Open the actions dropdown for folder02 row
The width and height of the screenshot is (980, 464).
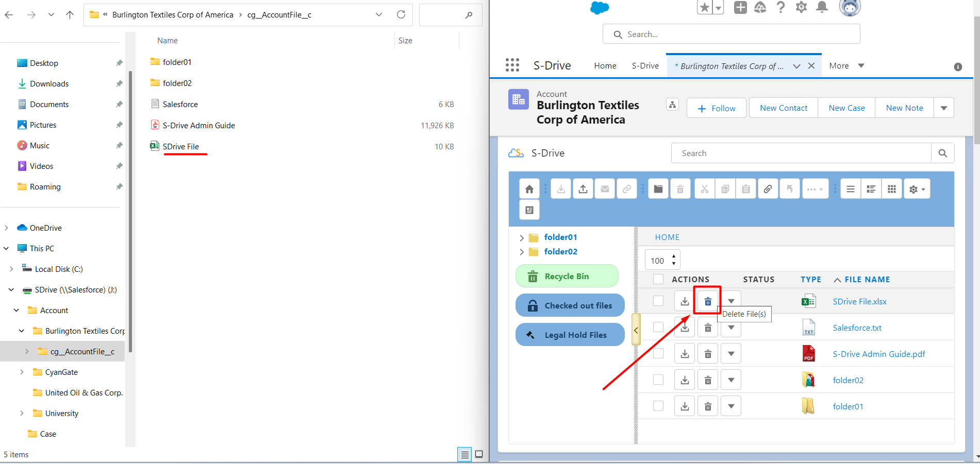731,380
